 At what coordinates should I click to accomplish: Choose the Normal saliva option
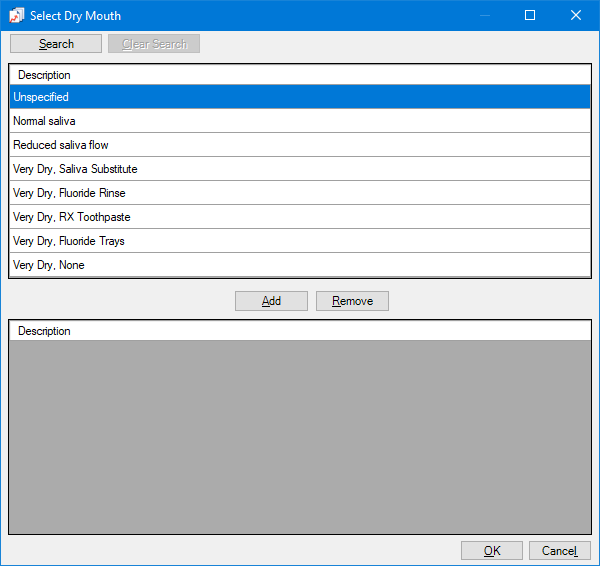300,121
